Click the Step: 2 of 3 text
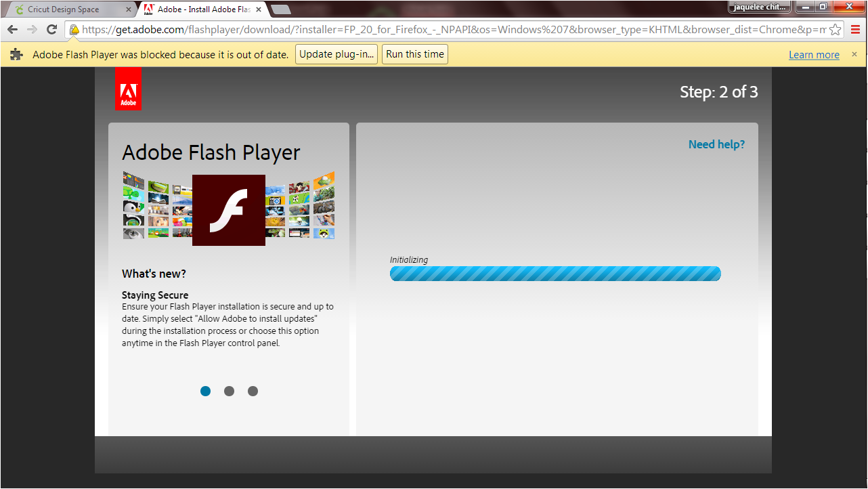The image size is (868, 489). [x=719, y=92]
